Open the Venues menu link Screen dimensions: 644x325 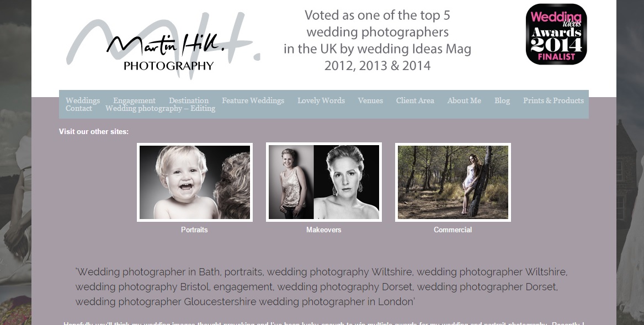[370, 100]
